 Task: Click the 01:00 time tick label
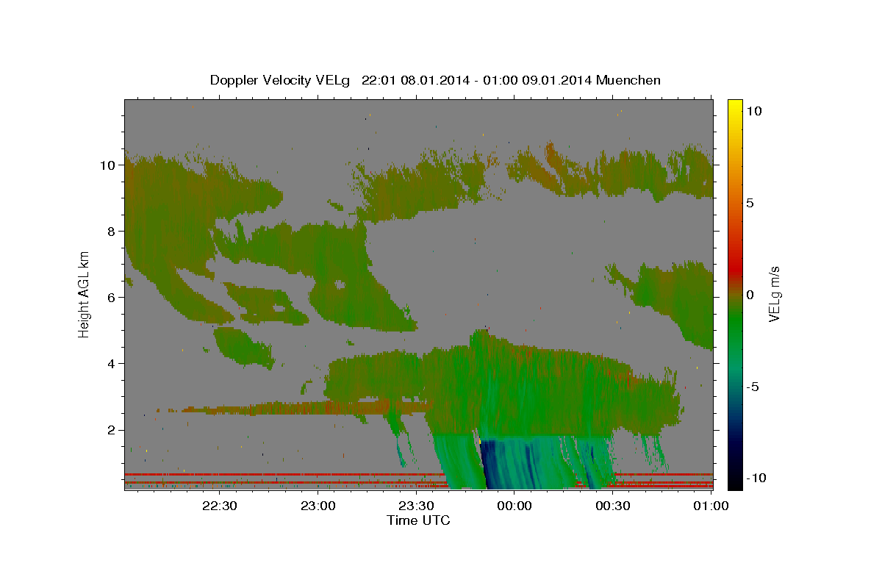point(710,506)
